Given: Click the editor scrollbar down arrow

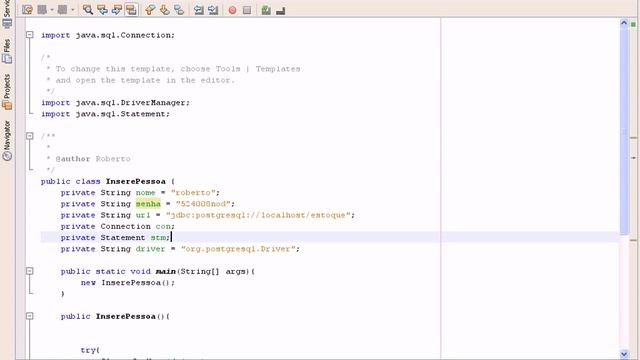Looking at the screenshot, I should tap(624, 354).
